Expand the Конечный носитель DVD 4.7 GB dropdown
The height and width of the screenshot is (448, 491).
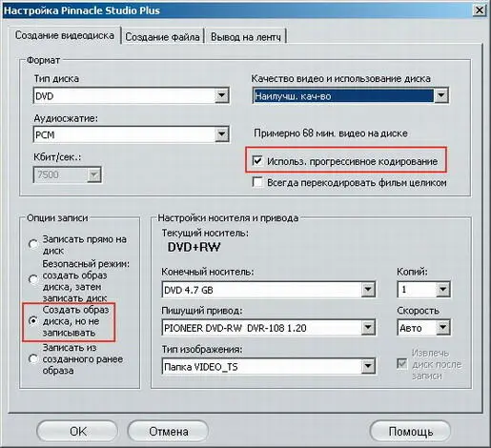click(x=269, y=290)
